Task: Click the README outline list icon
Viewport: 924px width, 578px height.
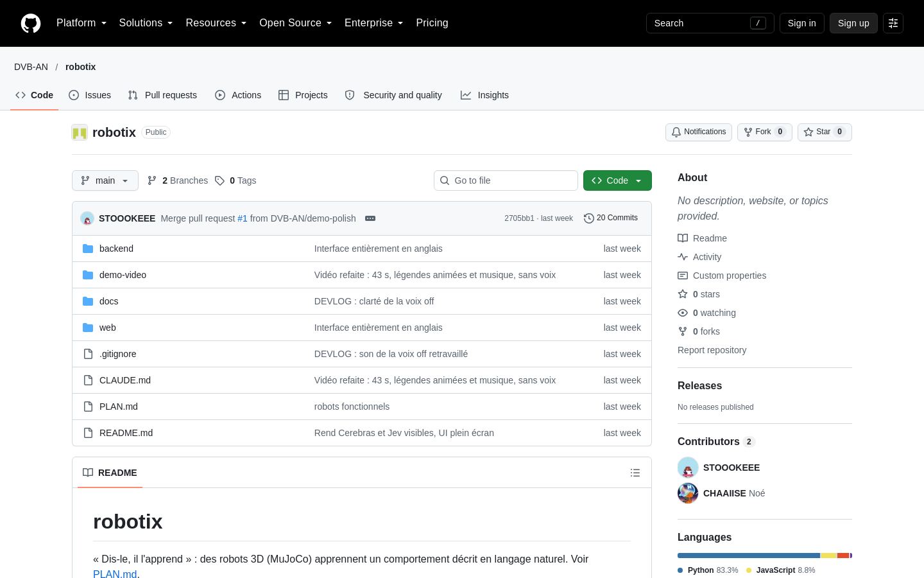Action: (635, 473)
